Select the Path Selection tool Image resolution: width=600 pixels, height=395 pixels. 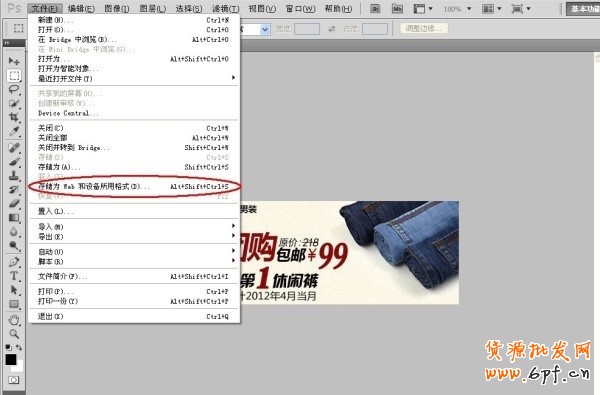(x=14, y=290)
